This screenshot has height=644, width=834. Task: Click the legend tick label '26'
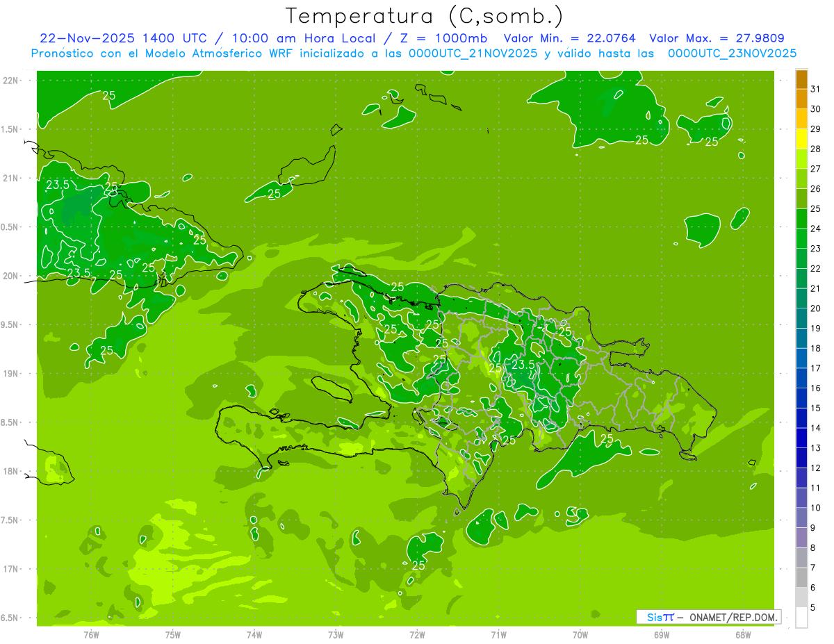[x=816, y=189]
